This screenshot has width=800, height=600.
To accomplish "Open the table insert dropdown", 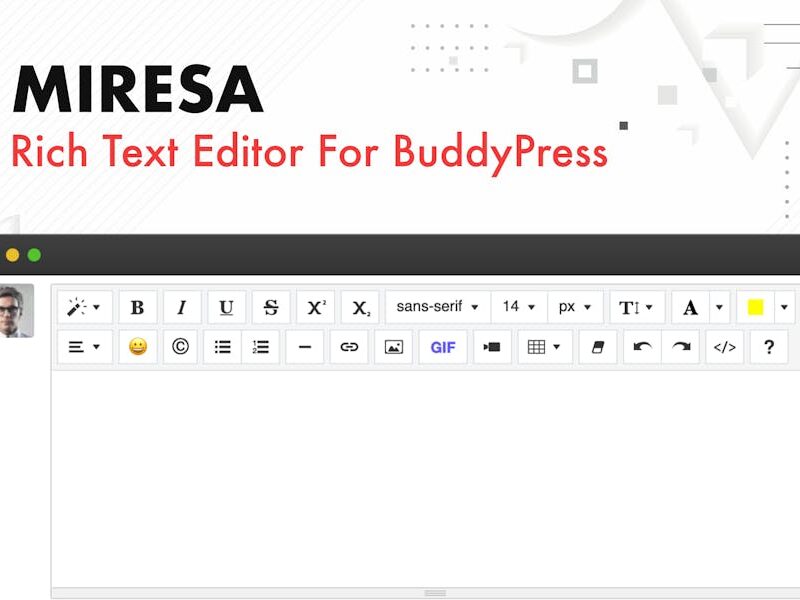I will click(x=545, y=347).
